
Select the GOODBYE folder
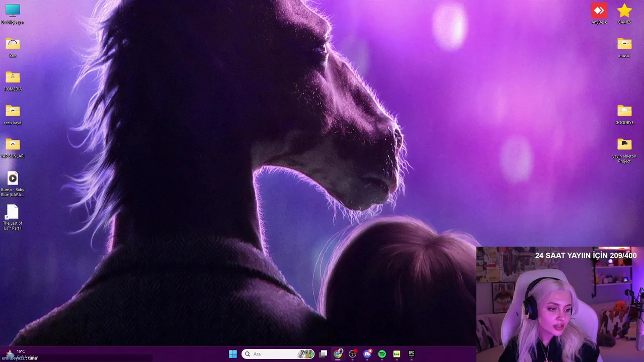coord(624,114)
